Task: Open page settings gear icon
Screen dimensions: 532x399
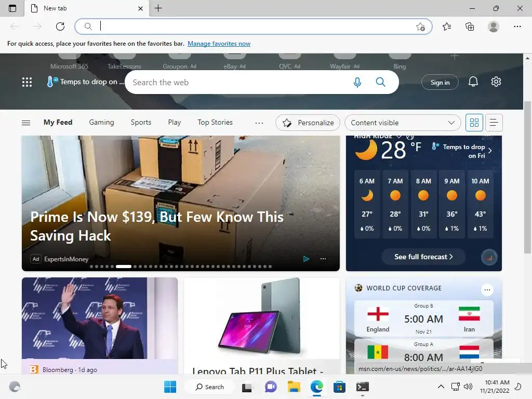Action: (x=496, y=82)
